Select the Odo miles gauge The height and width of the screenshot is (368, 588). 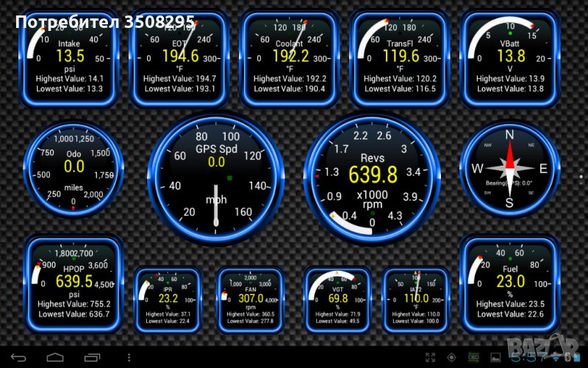click(73, 168)
